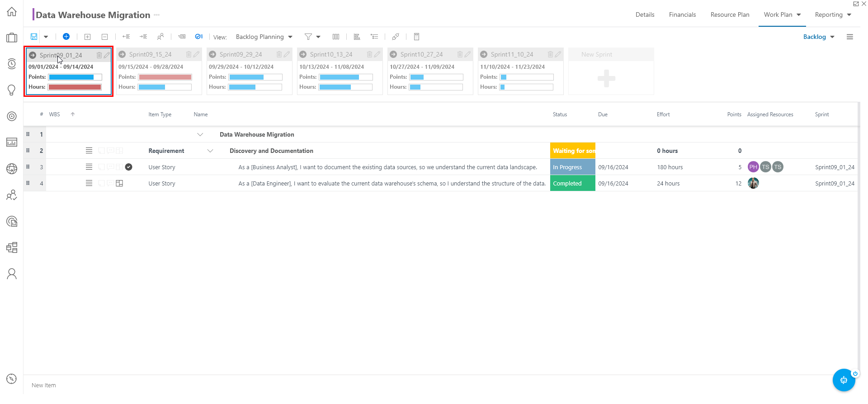
Task: Switch to the Financials tab
Action: (x=682, y=14)
